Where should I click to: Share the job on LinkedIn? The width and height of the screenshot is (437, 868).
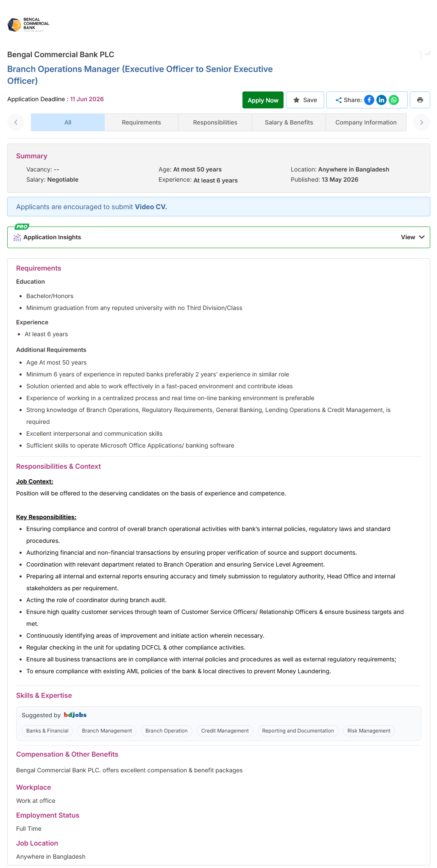(381, 100)
